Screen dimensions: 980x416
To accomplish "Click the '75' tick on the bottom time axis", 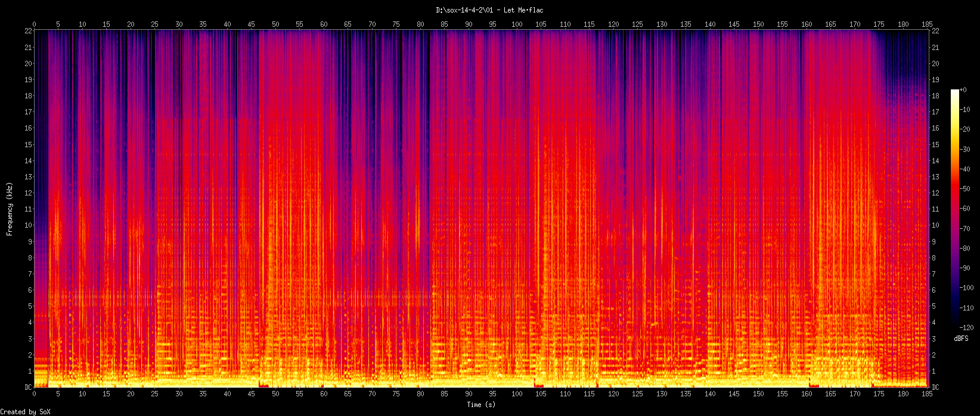I will 396,394.
